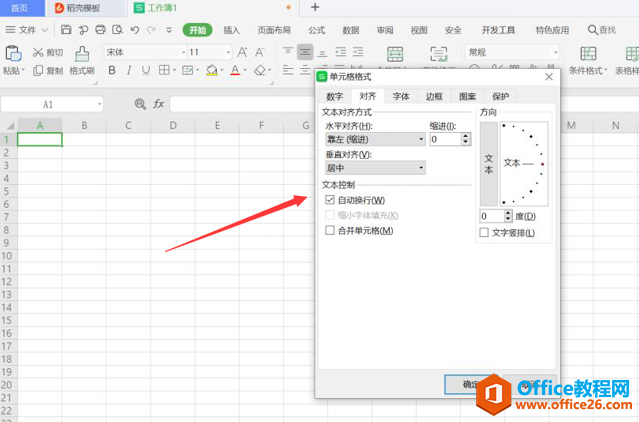Switch to the 边框 tab in dialog
Screen dimensions: 639x422
pos(434,97)
